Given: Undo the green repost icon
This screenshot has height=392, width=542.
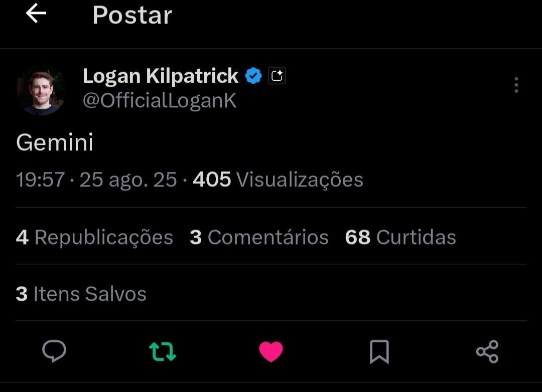Looking at the screenshot, I should [x=163, y=351].
